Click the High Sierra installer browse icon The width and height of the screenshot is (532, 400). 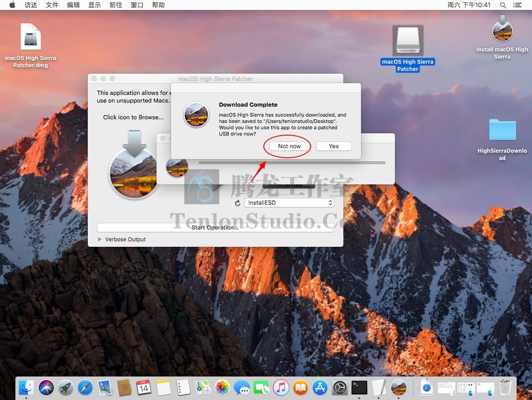click(x=134, y=165)
